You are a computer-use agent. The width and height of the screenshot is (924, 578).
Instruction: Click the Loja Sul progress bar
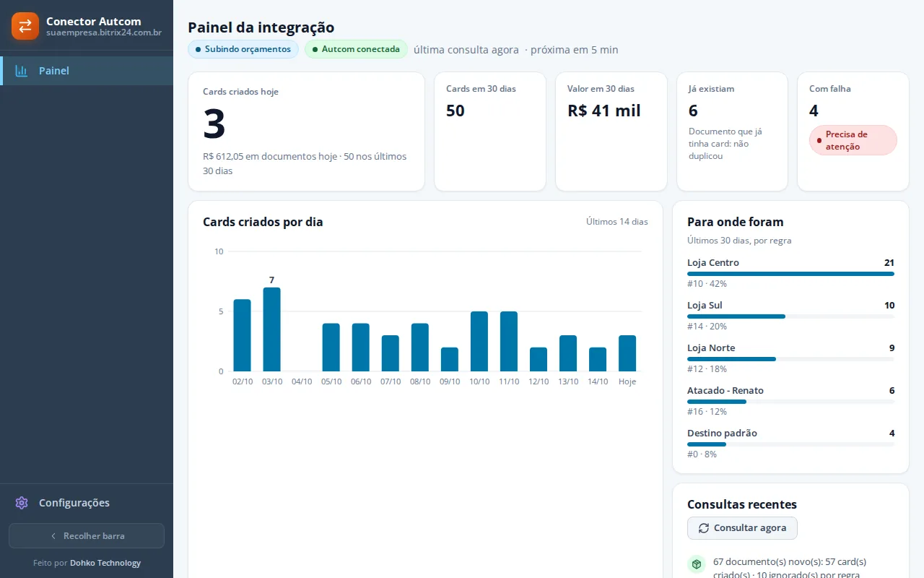tap(790, 316)
